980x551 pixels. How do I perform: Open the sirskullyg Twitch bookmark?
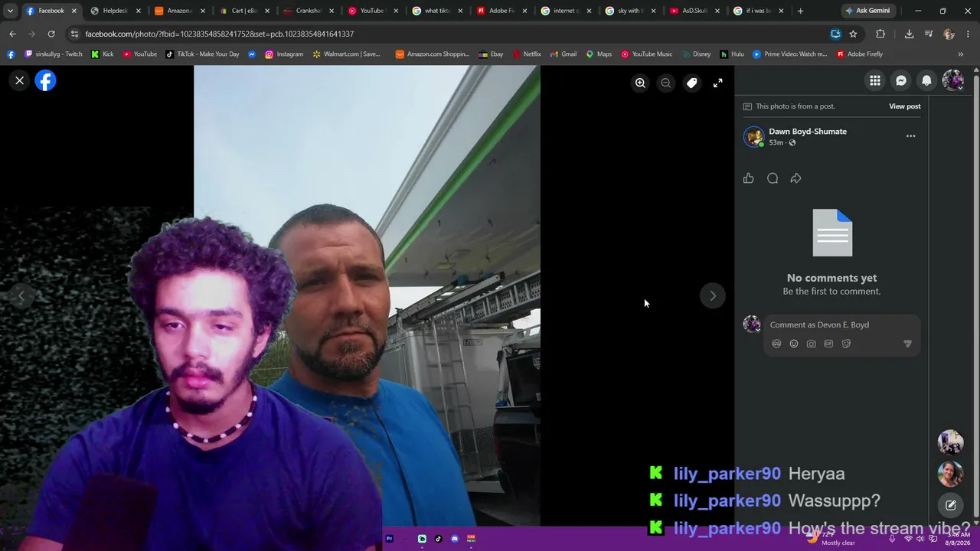54,54
